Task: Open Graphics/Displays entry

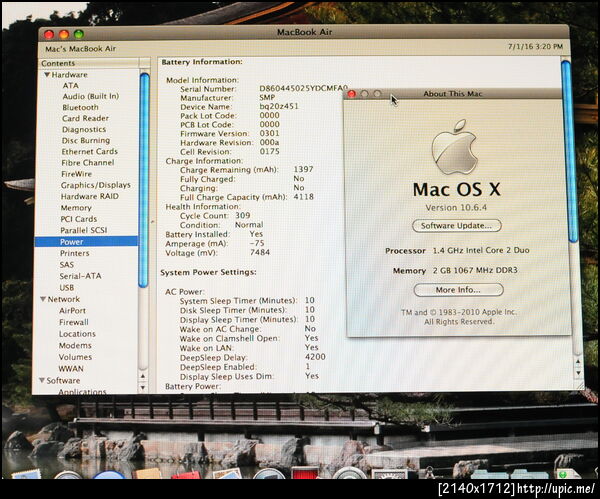Action: coord(96,185)
